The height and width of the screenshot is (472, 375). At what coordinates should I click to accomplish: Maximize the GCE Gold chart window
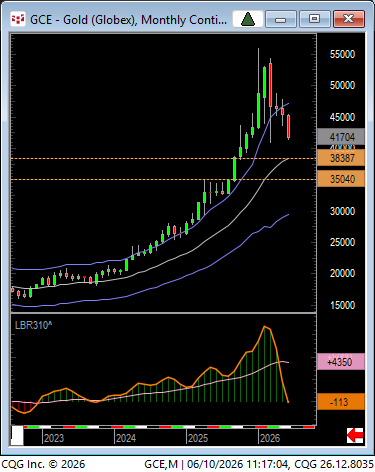(314, 19)
